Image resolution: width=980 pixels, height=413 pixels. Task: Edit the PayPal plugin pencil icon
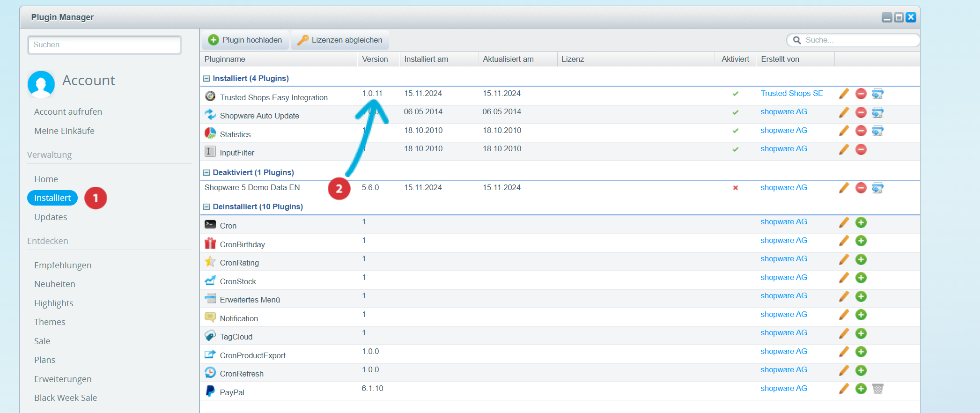(844, 389)
